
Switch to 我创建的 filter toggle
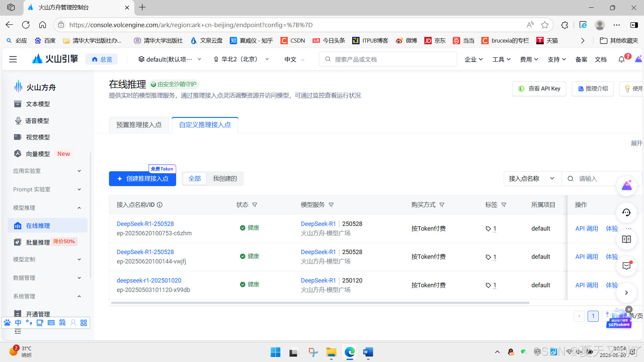coord(225,179)
